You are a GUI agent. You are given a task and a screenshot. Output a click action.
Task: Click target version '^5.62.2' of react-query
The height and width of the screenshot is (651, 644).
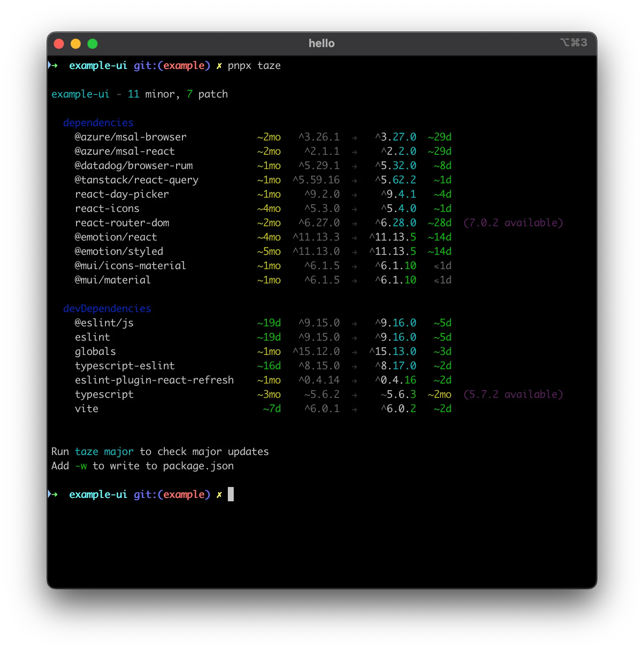[396, 180]
